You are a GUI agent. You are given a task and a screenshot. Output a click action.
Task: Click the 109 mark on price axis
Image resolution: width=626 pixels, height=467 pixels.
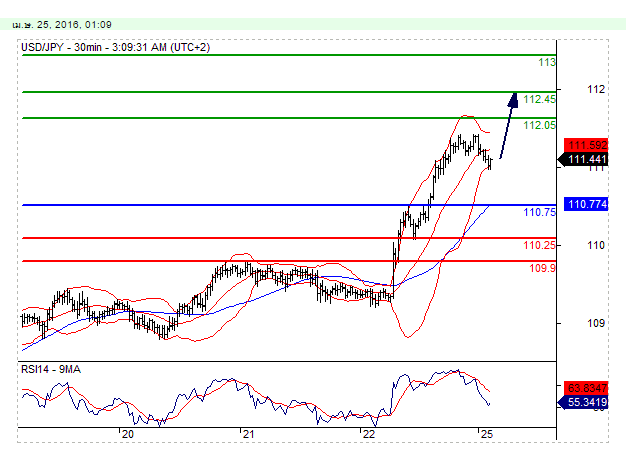tap(597, 323)
